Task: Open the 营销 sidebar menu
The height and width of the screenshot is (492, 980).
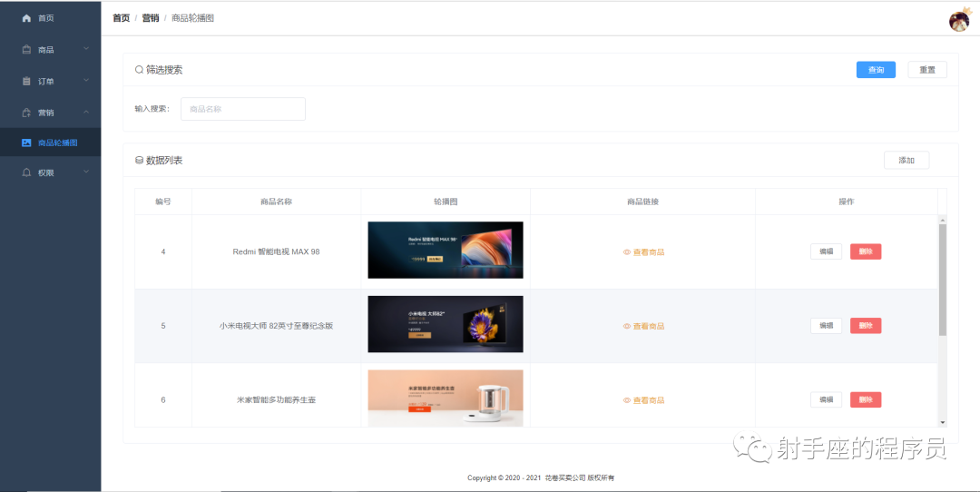Action: (50, 113)
